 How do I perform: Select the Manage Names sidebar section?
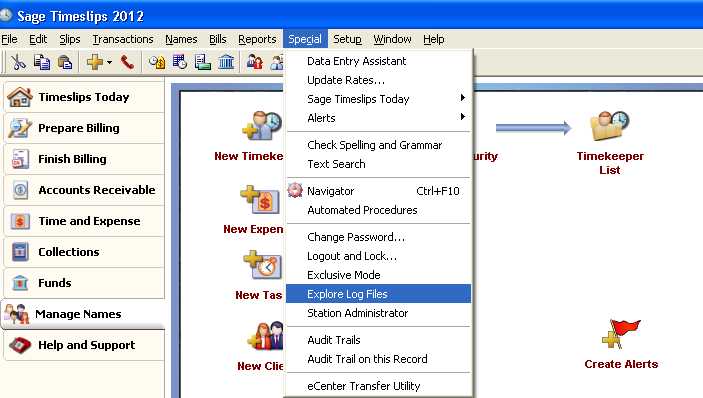[x=83, y=314]
